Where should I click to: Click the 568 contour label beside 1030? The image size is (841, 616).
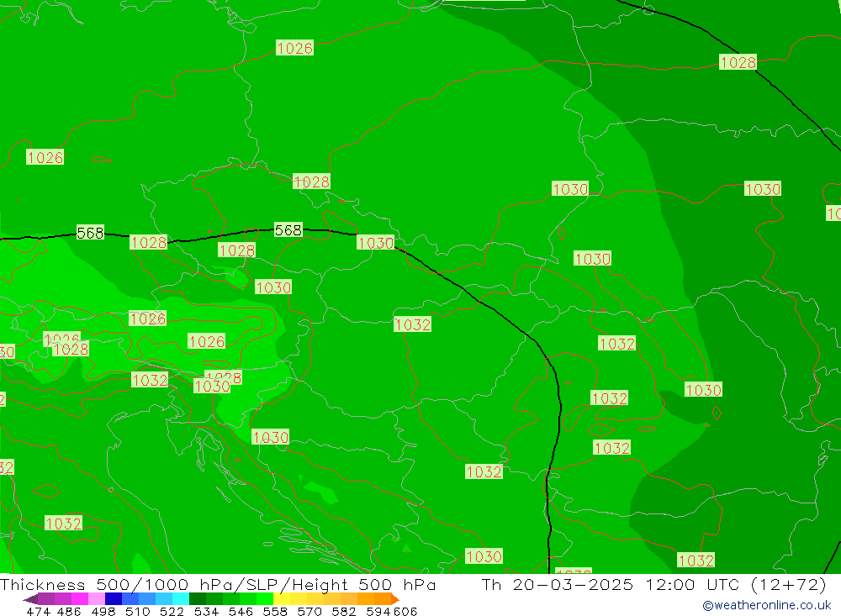point(288,230)
